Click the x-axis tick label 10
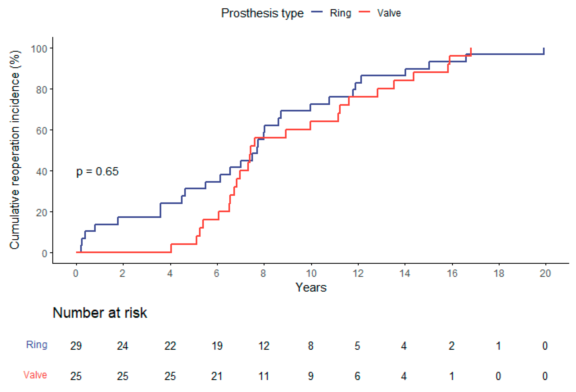576x392 pixels. tap(311, 274)
